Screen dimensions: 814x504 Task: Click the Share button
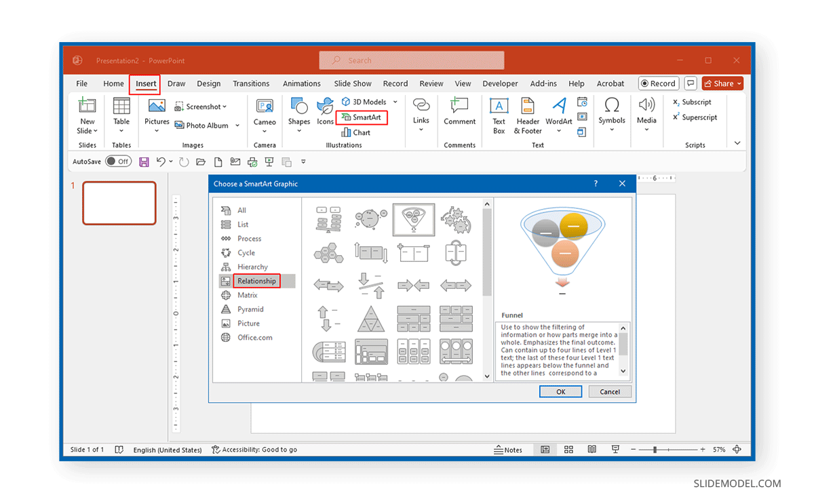tap(723, 83)
